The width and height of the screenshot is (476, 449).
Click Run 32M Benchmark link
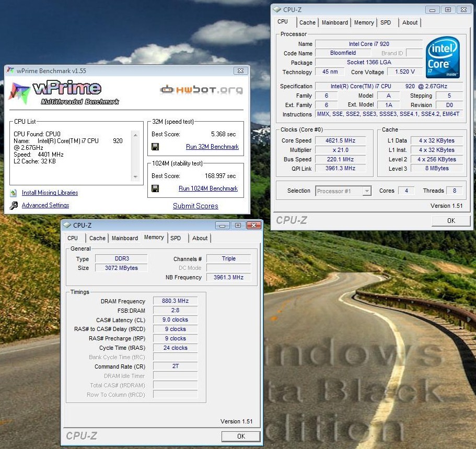(212, 147)
